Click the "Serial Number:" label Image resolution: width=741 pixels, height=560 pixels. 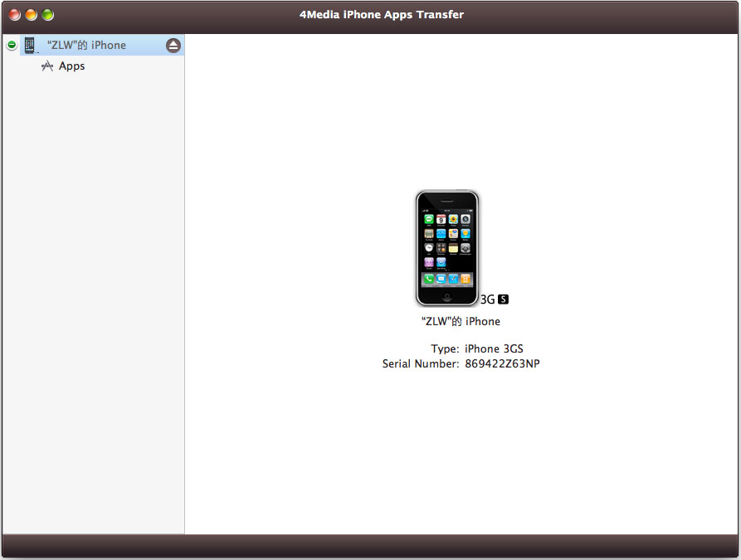[x=420, y=364]
